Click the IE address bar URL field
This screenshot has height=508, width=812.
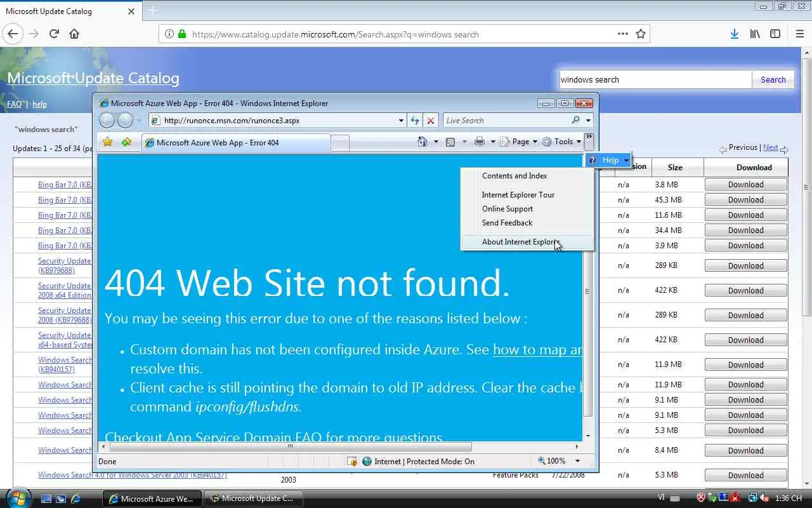pos(279,120)
